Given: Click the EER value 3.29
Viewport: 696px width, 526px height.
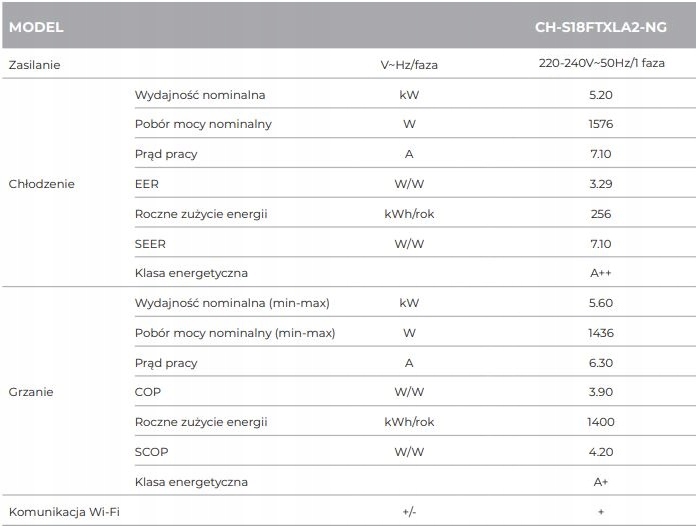Looking at the screenshot, I should (x=601, y=184).
